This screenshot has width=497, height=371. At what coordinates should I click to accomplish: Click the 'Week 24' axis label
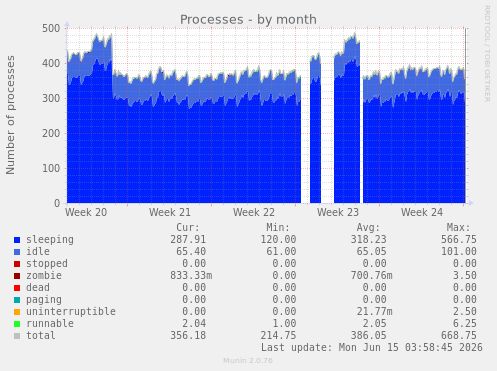point(422,212)
